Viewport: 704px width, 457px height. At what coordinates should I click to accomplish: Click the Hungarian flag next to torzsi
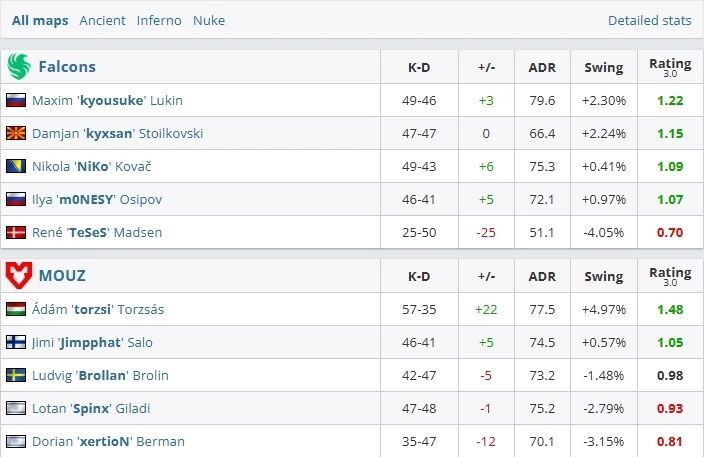[x=16, y=309]
